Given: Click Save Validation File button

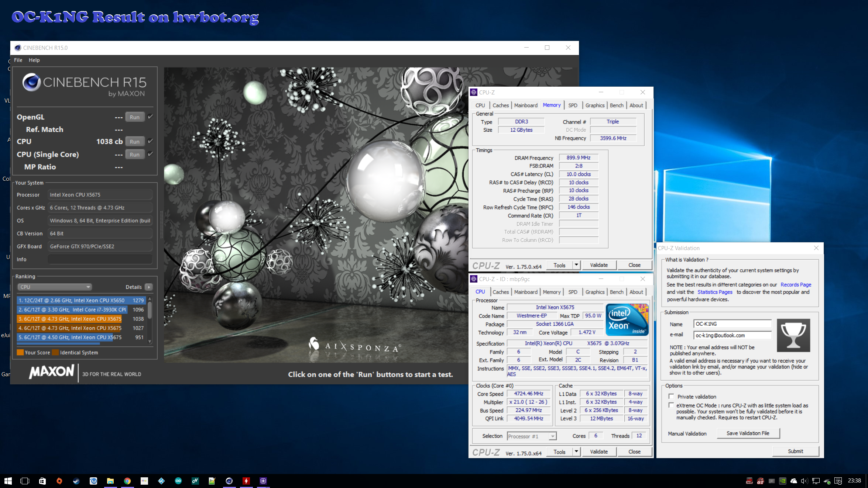Looking at the screenshot, I should tap(748, 433).
